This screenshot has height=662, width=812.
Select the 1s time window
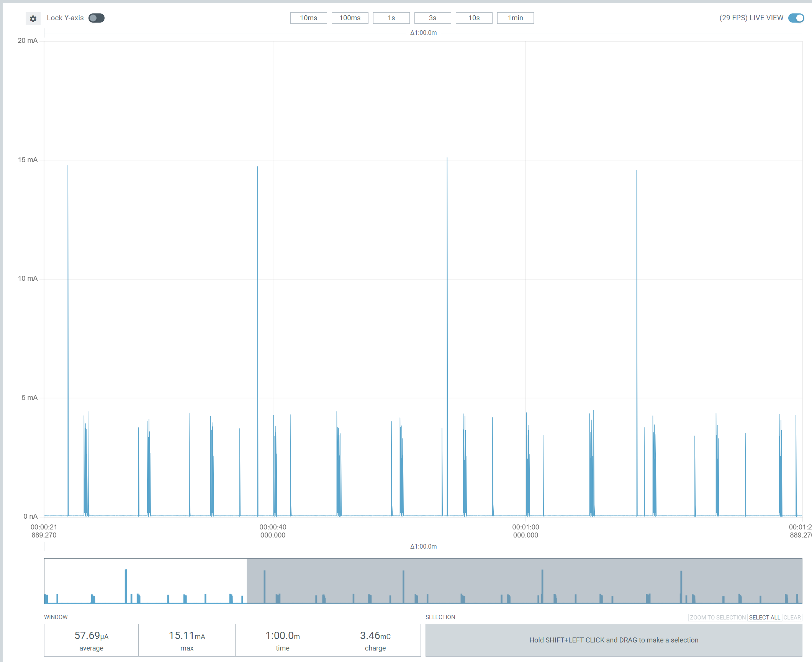[x=391, y=18]
